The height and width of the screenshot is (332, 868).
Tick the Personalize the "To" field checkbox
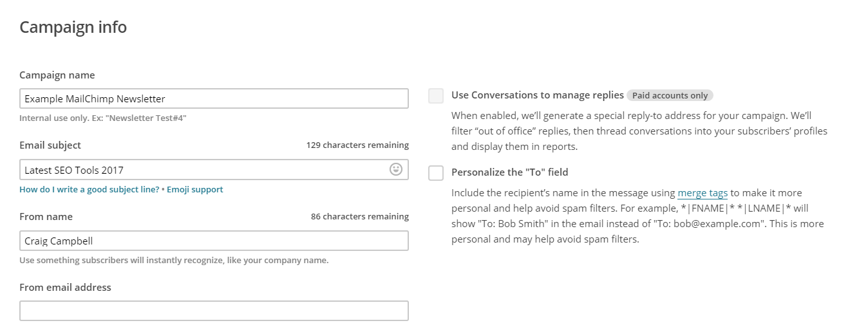(x=436, y=172)
